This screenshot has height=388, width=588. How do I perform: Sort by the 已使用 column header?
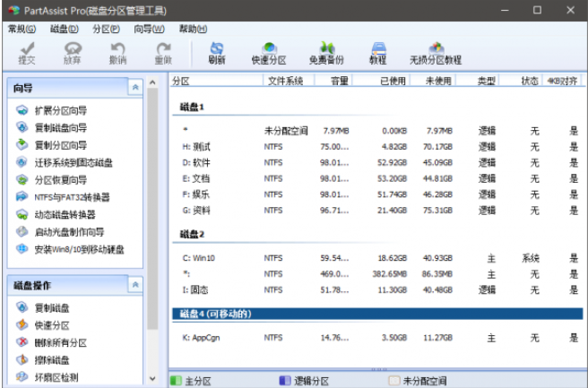pos(381,81)
